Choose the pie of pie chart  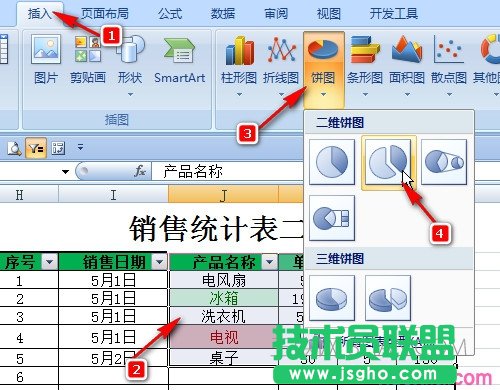tap(444, 162)
